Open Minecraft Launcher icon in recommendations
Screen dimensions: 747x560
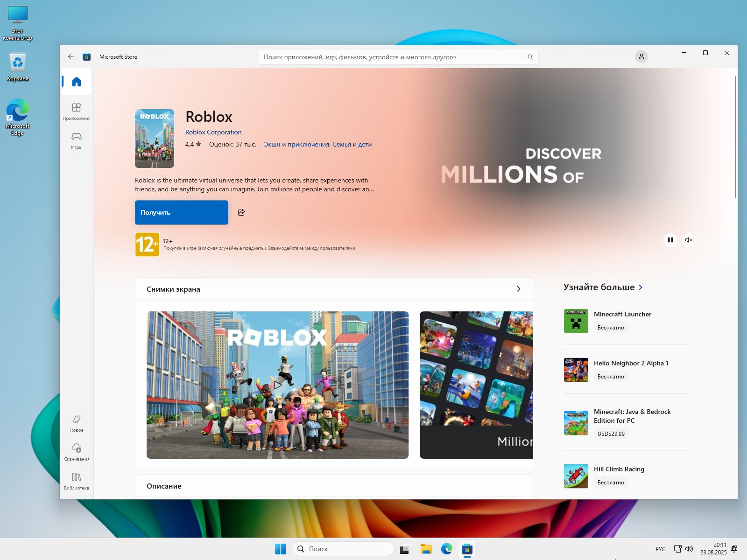(576, 321)
